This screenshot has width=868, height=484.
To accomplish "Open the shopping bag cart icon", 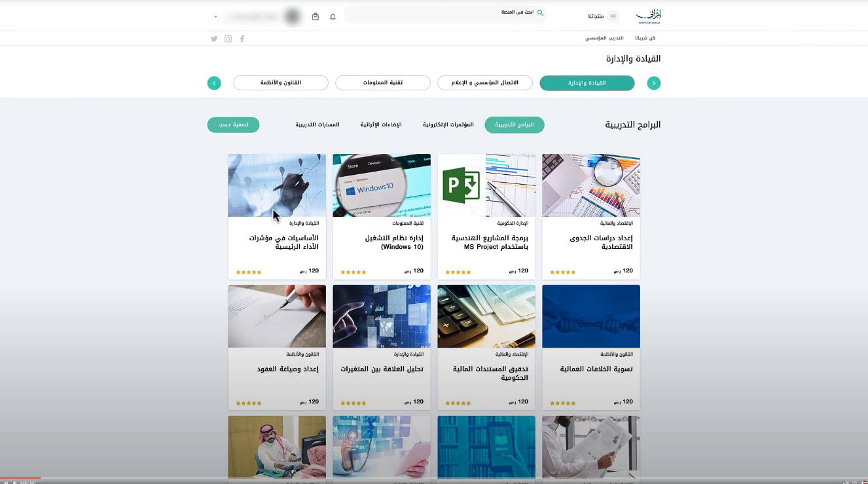I will point(316,16).
